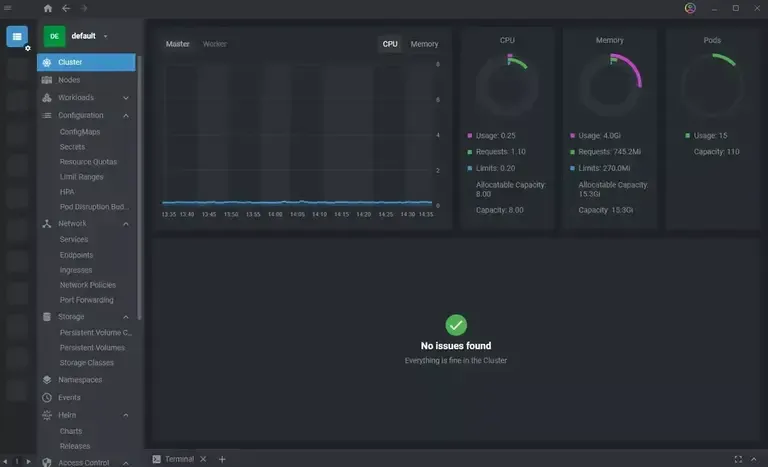Open the default cluster dropdown arrow
The height and width of the screenshot is (467, 768).
click(x=105, y=36)
